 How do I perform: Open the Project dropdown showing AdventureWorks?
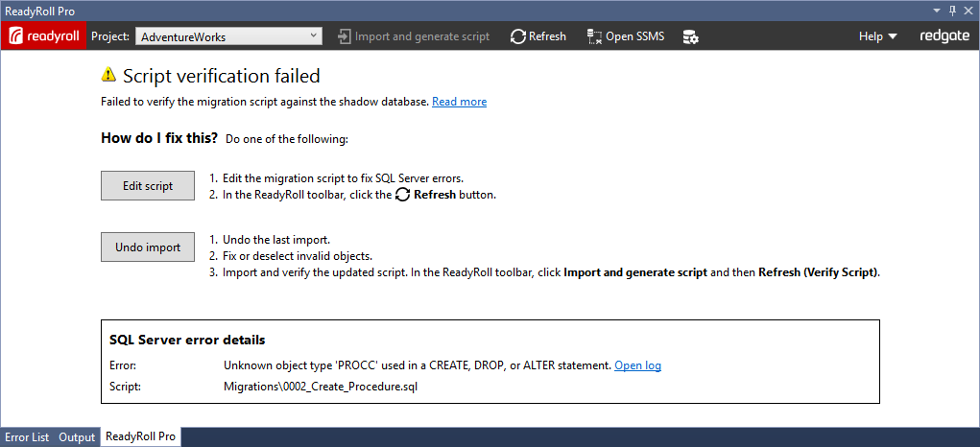point(228,36)
